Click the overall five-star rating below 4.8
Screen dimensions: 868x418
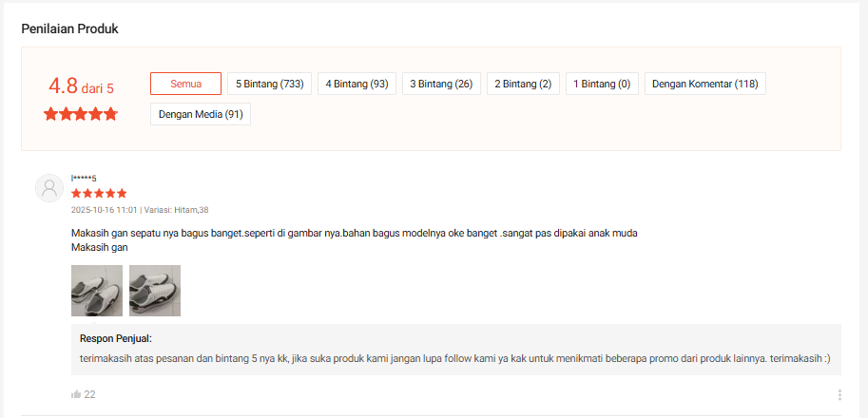click(81, 114)
